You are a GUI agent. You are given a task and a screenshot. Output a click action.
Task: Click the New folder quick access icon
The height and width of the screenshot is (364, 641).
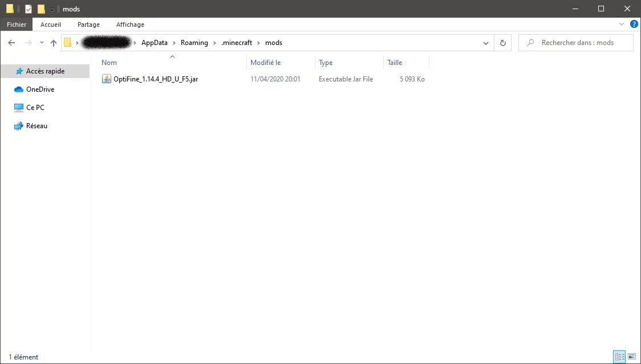[41, 9]
